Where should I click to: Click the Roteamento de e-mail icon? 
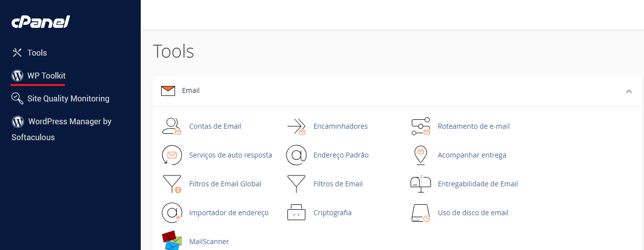pyautogui.click(x=421, y=126)
